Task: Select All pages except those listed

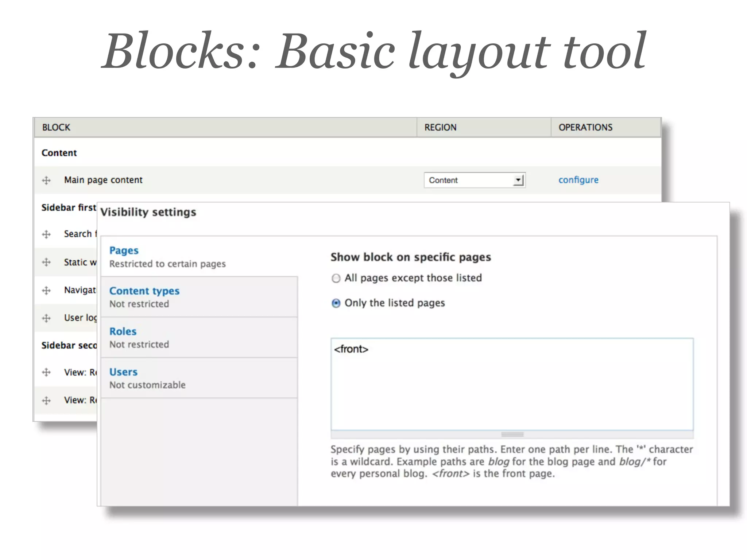Action: (x=336, y=279)
